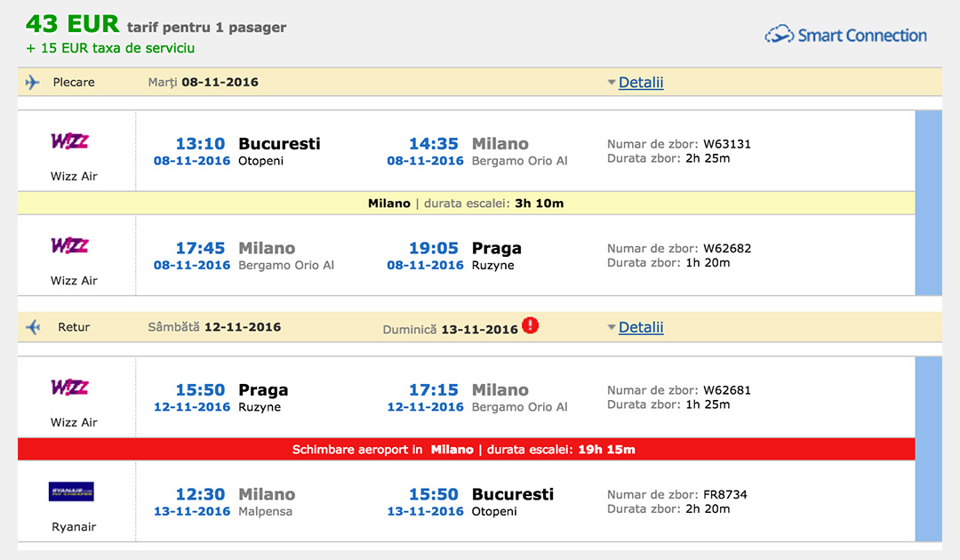The image size is (960, 560).
Task: Expand the Detalii disclosure triangle in Plecare row
Action: point(611,82)
